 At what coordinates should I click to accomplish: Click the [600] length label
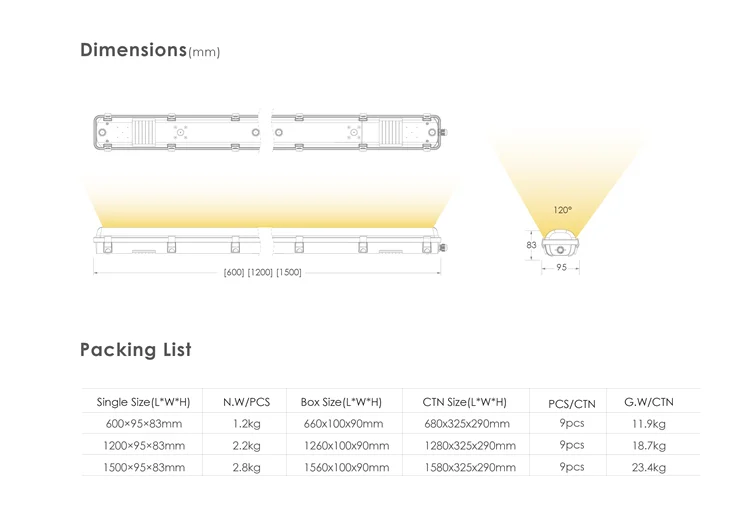233,273
